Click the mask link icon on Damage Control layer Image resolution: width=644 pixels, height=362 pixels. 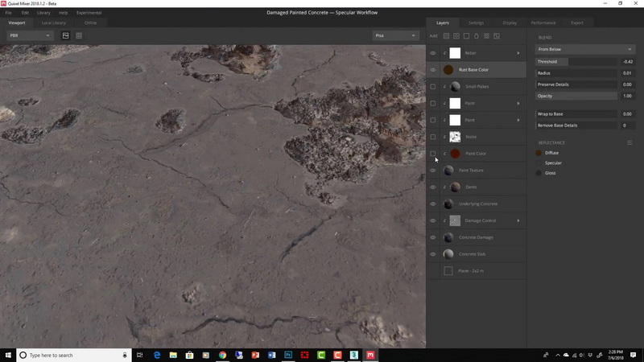coord(444,220)
